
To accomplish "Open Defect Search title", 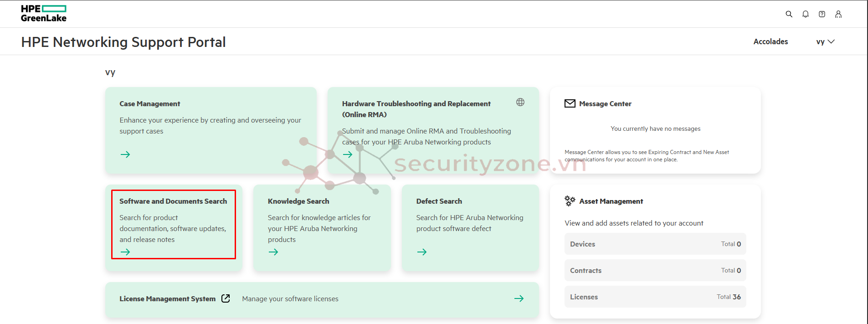I will 439,201.
